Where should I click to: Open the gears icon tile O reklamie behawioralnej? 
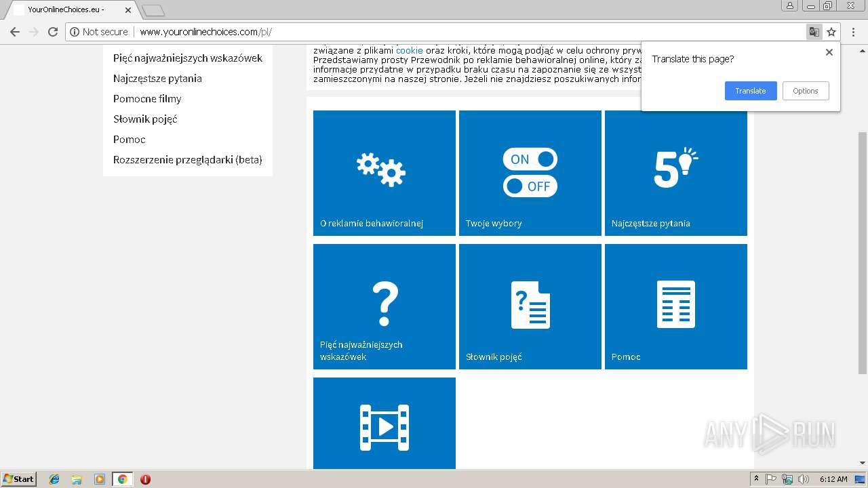pos(384,173)
